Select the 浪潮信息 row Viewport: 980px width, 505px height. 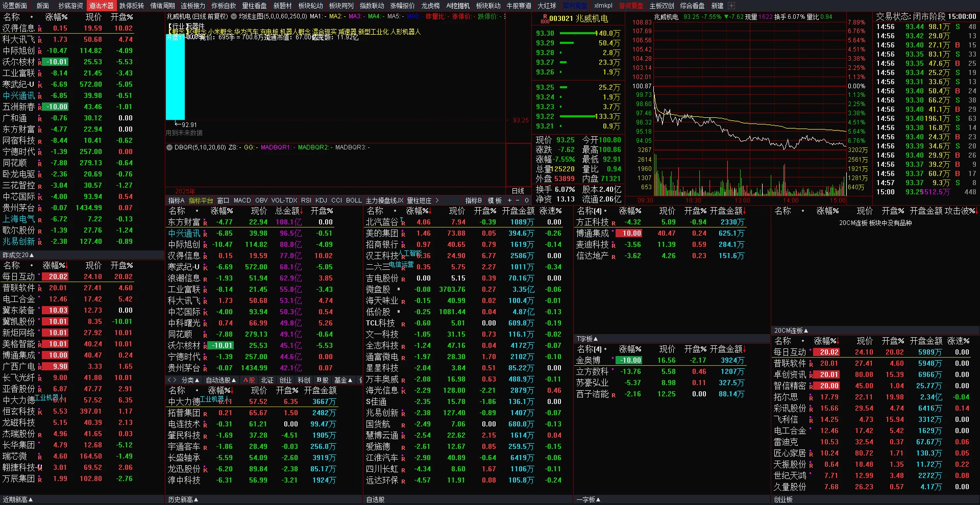264,278
